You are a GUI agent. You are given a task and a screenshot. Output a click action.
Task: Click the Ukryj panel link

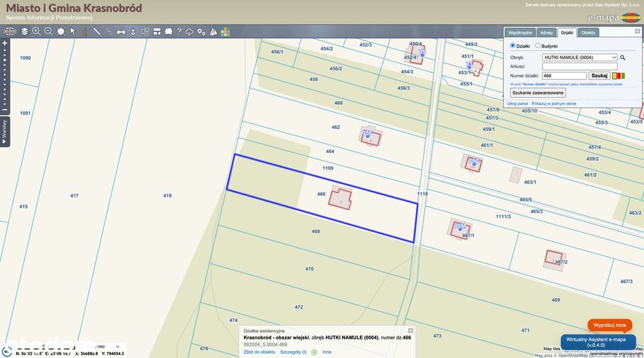pyautogui.click(x=518, y=104)
